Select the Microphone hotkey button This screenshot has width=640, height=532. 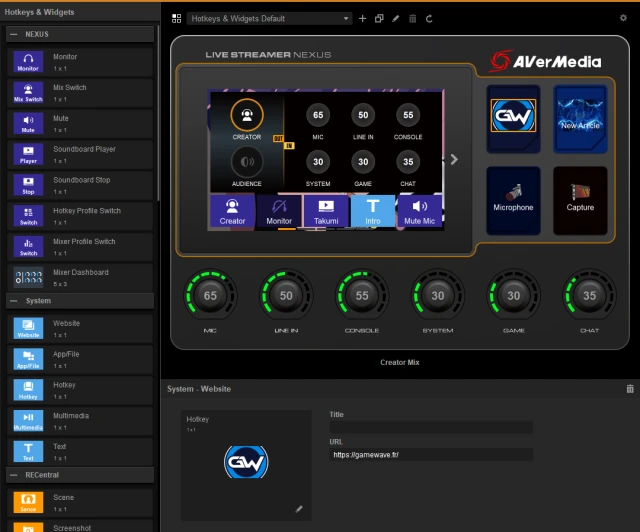(x=513, y=200)
